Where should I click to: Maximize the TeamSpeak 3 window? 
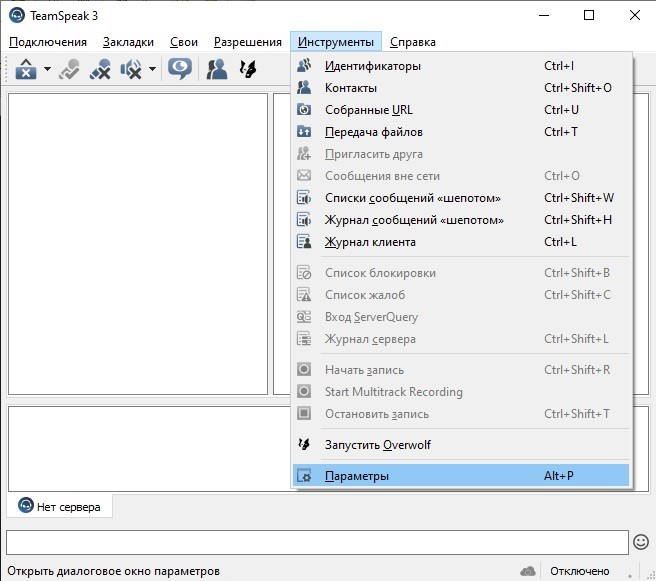[x=589, y=15]
